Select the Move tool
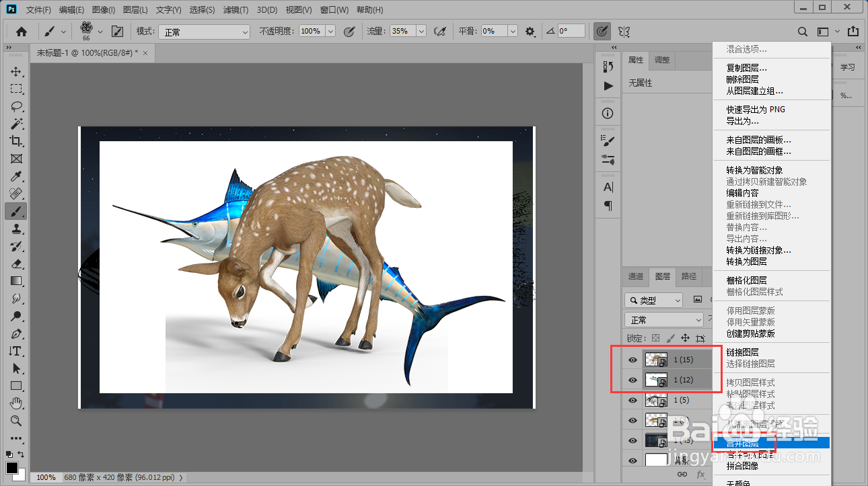 click(x=16, y=72)
